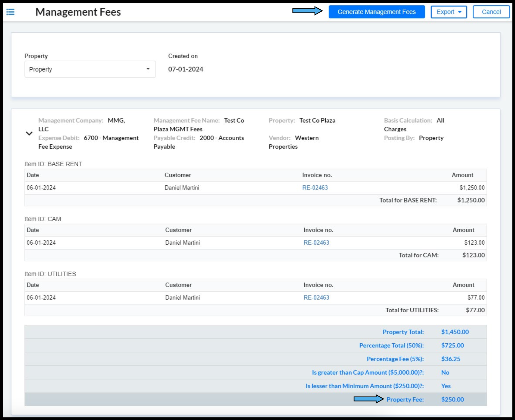Click Total for UTILITIES label
The image size is (515, 420).
click(x=412, y=310)
